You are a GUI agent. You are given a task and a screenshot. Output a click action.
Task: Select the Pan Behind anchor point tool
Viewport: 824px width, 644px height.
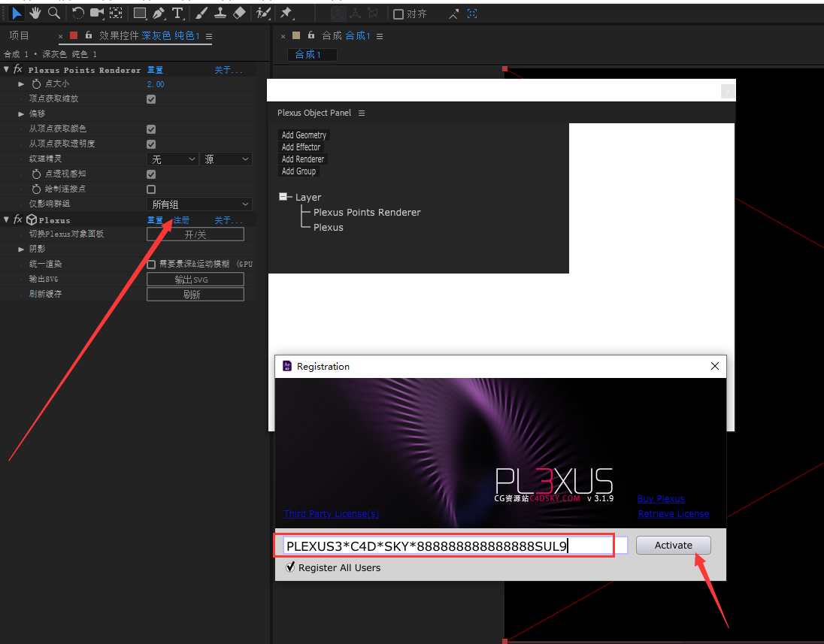pos(116,13)
